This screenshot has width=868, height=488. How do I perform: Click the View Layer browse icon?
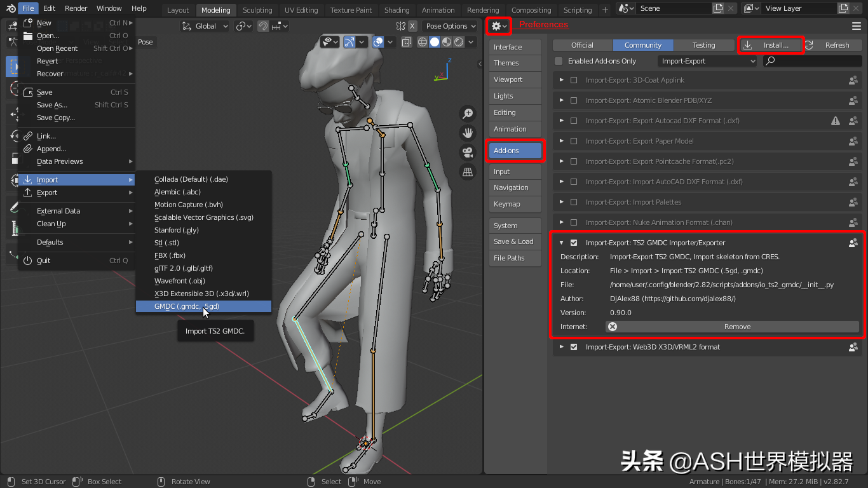[x=752, y=8]
